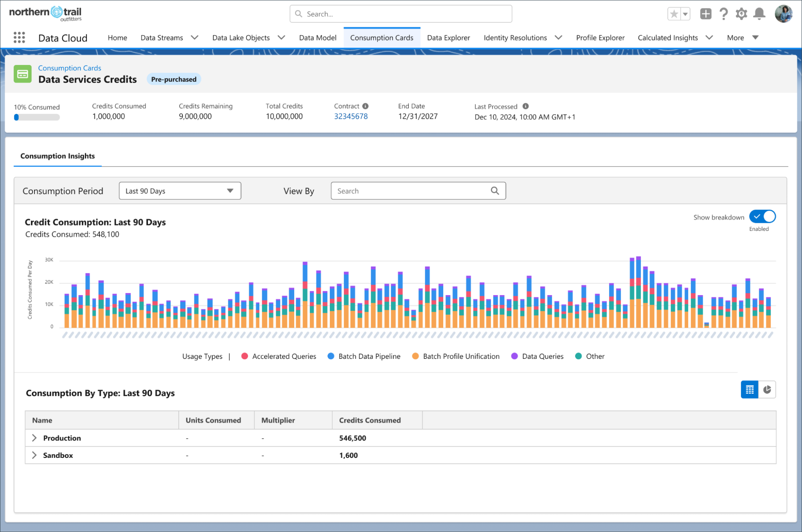Open the Profile Explorer tab

pyautogui.click(x=600, y=38)
